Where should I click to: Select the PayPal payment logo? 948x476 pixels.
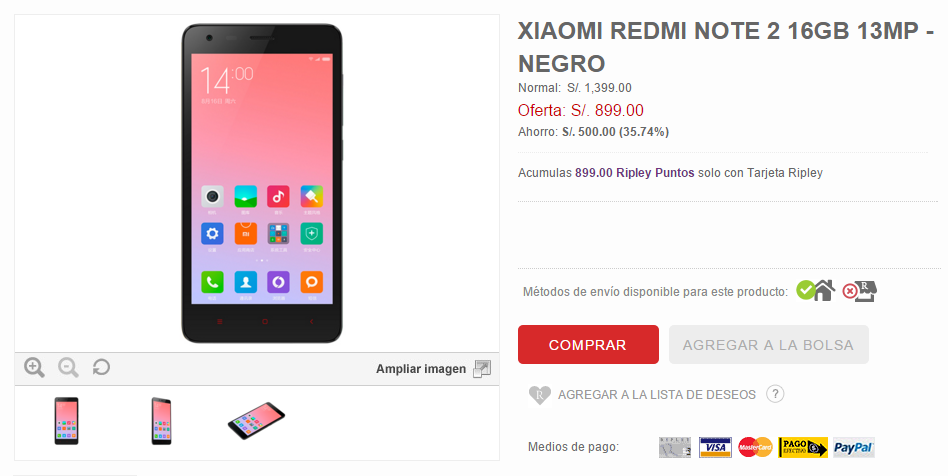(853, 448)
